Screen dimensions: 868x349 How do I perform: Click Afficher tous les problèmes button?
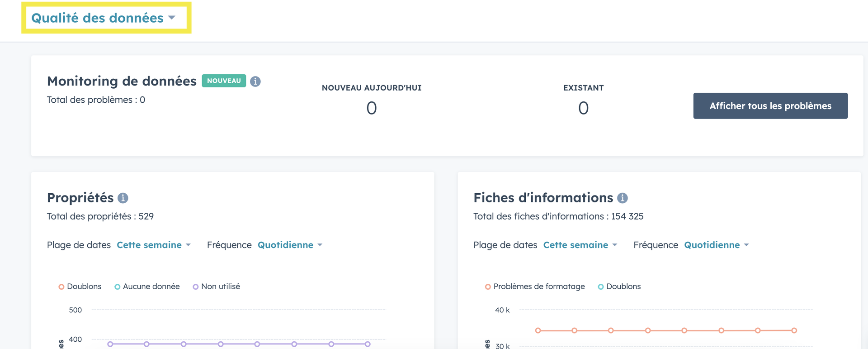(770, 106)
